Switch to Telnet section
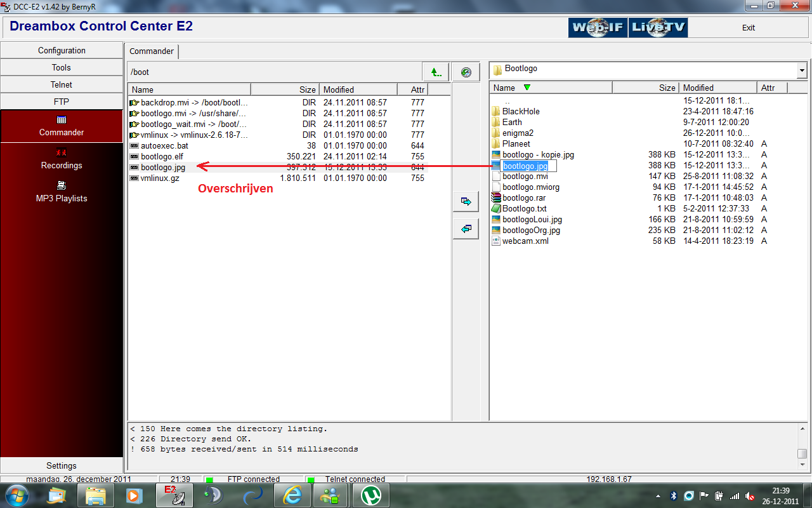812x508 pixels. coord(62,84)
